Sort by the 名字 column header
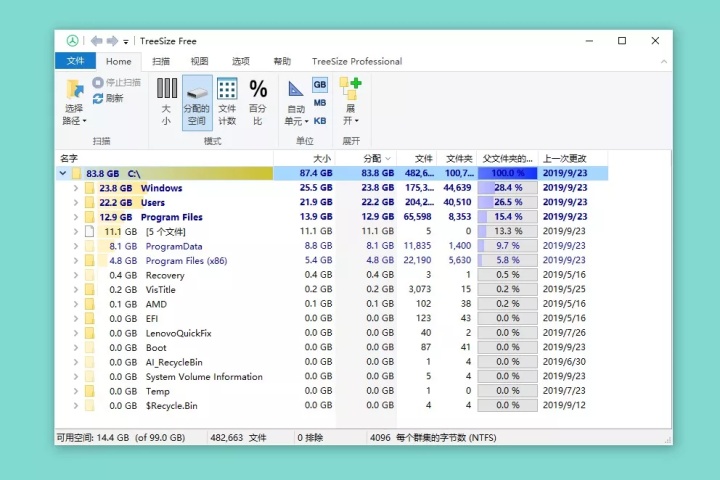Screen dimensions: 720x480 [x=165, y=158]
